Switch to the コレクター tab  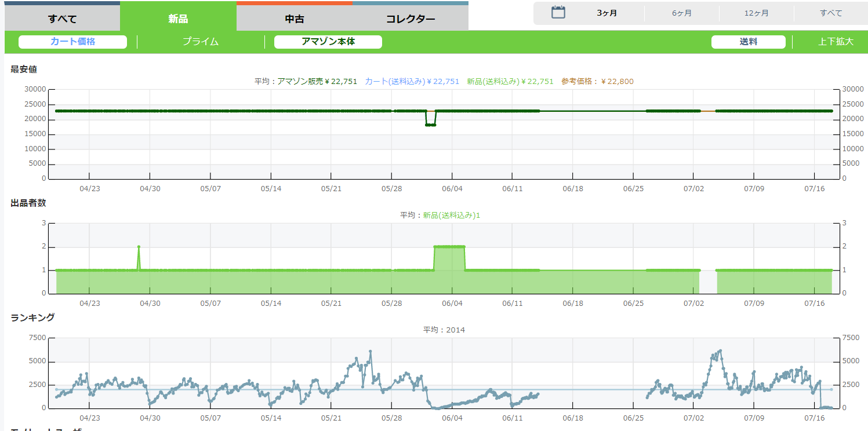[411, 19]
